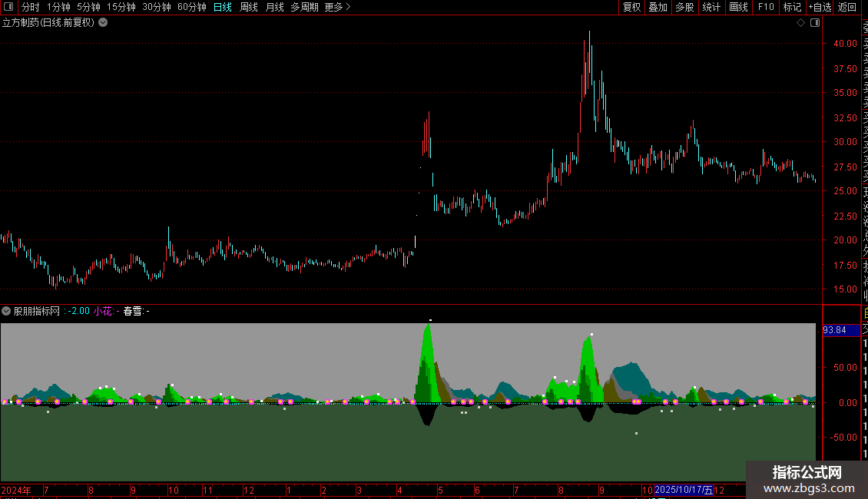Select the 5分钟 period

[x=88, y=7]
